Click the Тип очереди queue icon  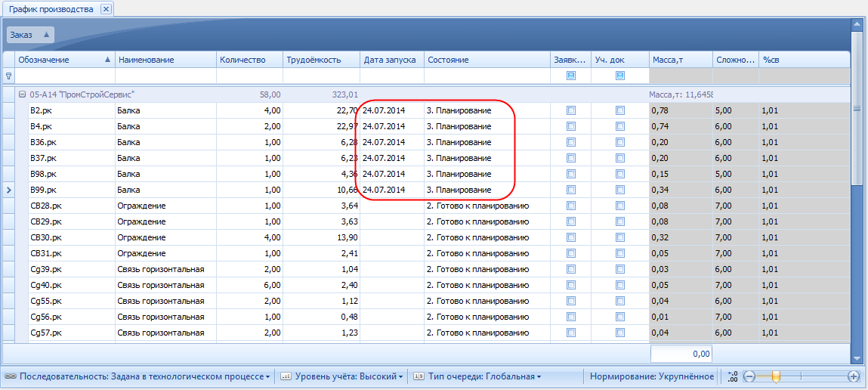coord(419,376)
